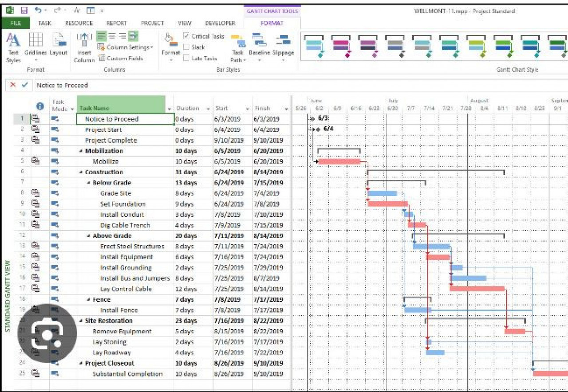Open the Column Settings dropdown
568x392 pixels.
click(x=125, y=47)
